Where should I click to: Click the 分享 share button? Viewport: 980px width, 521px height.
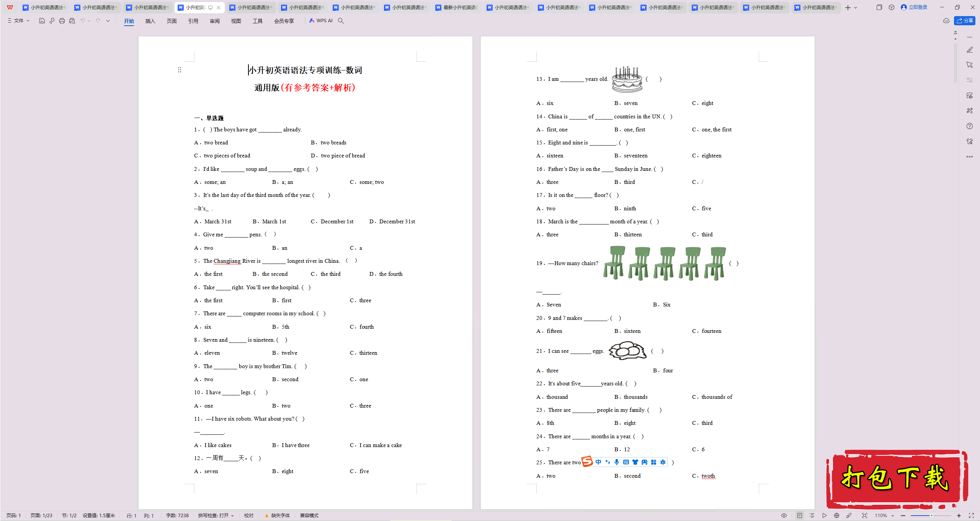(965, 21)
